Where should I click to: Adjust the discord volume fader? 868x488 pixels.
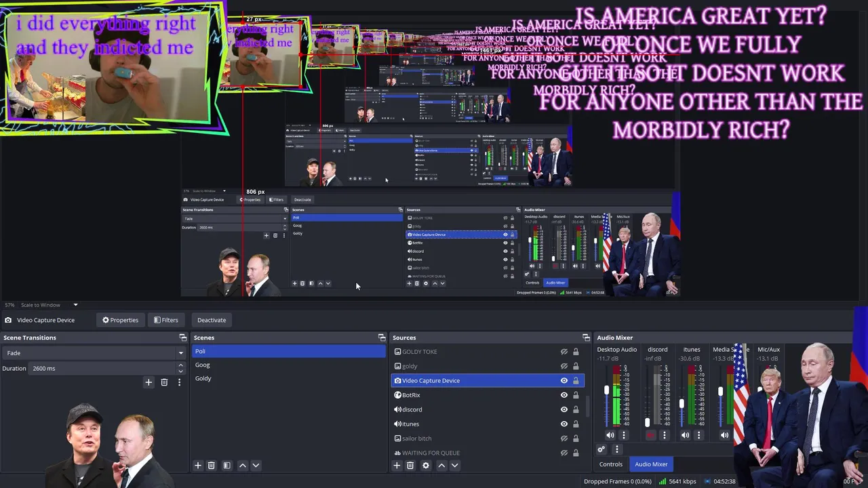click(647, 422)
